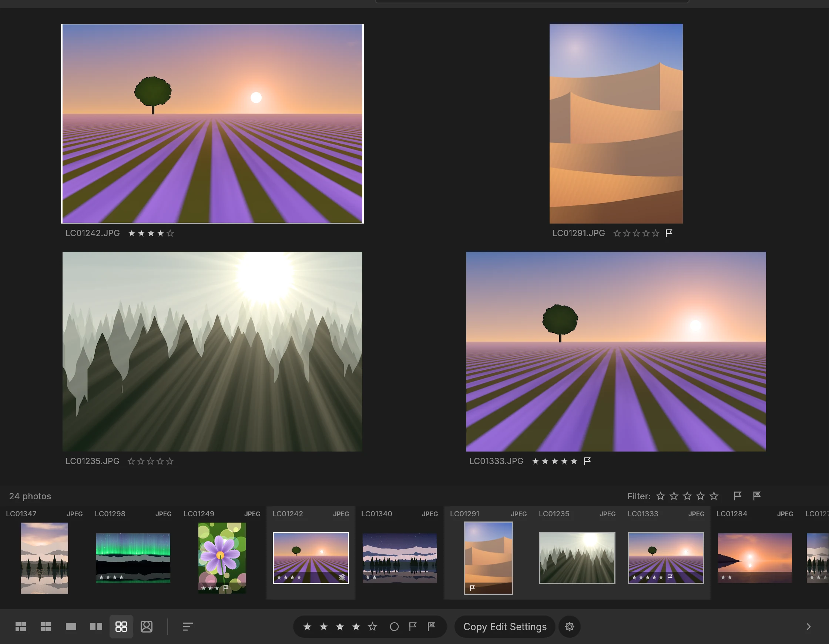
Task: Select LC01340 thumbnail in filmstrip
Action: tap(400, 558)
